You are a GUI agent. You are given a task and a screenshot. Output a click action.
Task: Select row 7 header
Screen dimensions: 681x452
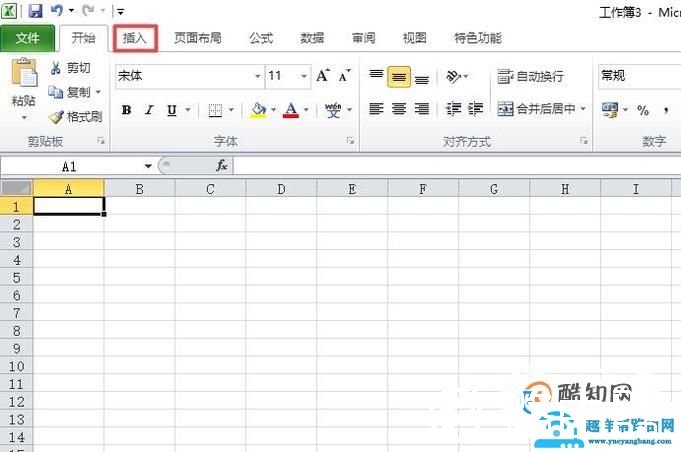click(x=17, y=313)
